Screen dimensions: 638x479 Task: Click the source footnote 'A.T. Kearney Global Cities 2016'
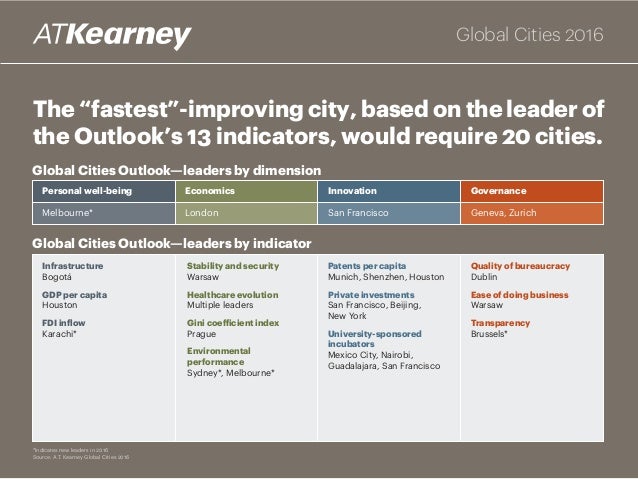81,457
